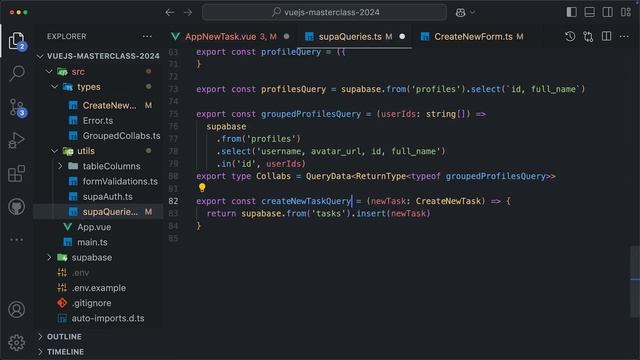640x360 pixels.
Task: Open the Accounts menu icon
Action: [16, 310]
